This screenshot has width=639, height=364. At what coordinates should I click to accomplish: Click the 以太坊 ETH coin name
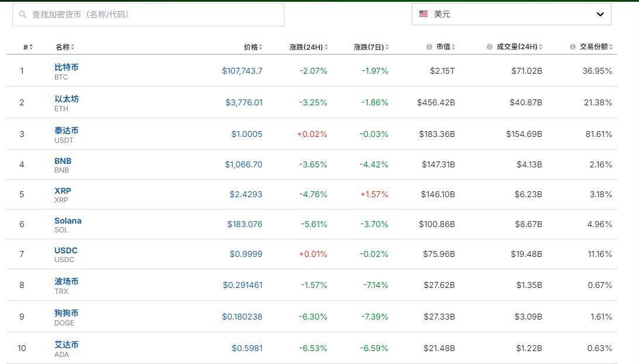(67, 99)
